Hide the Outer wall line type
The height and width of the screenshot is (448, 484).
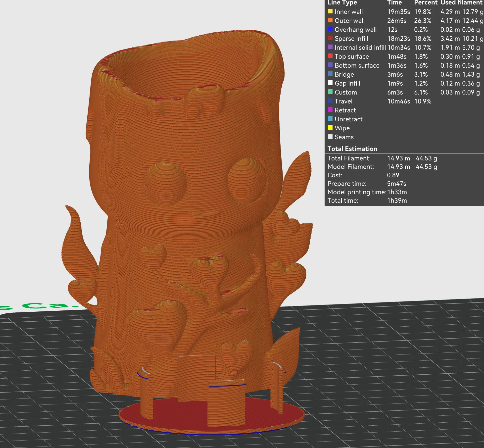349,21
